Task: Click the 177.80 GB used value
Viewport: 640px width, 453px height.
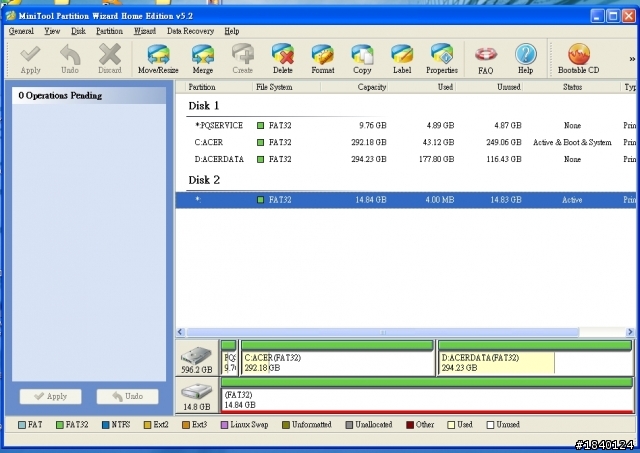Action: [436, 159]
